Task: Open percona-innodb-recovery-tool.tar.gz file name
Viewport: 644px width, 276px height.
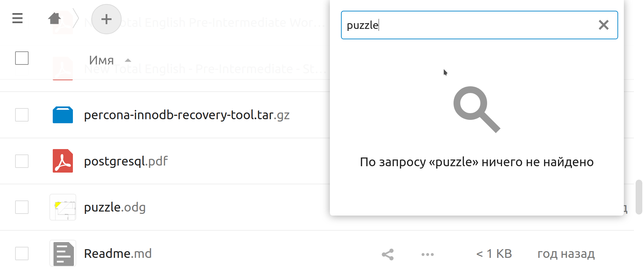Action: (x=186, y=115)
